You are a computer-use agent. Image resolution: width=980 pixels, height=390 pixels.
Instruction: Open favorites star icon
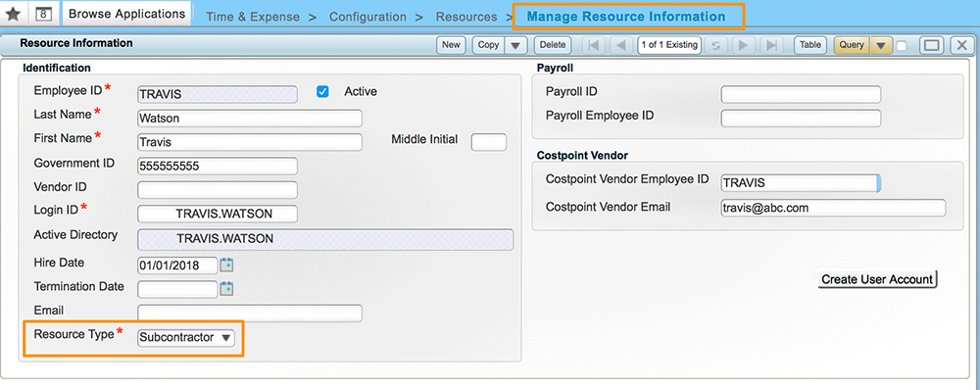[x=12, y=15]
